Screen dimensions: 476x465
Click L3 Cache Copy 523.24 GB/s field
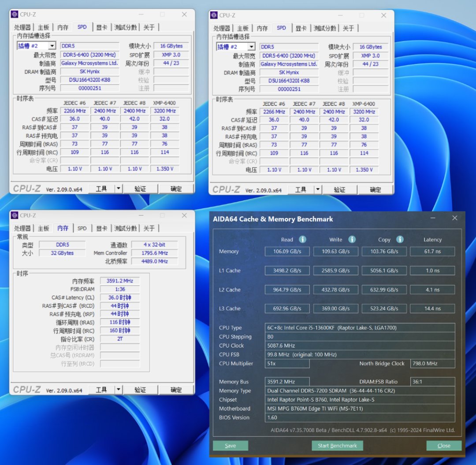coord(384,309)
